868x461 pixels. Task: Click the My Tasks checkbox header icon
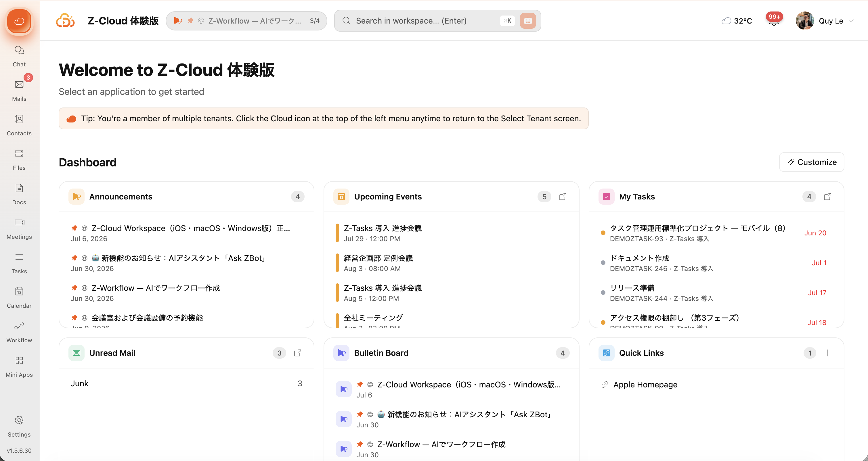coord(606,197)
